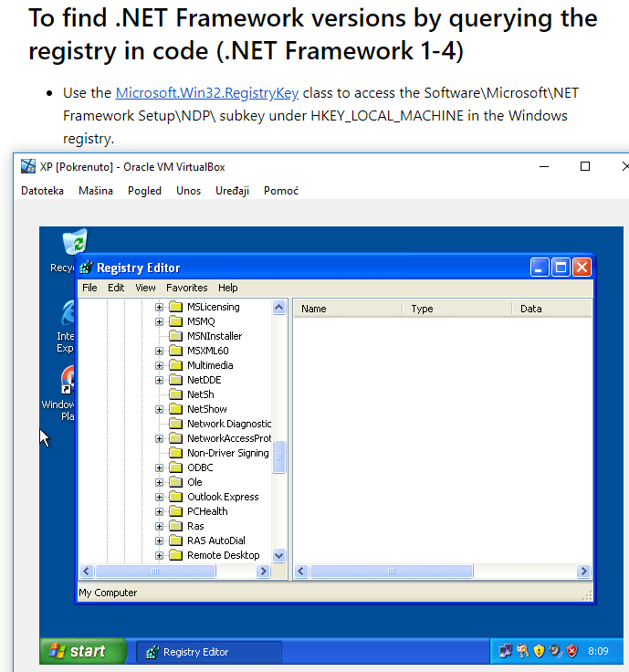The height and width of the screenshot is (672, 629).
Task: Expand the NetworkAccessProt registry key
Action: [x=159, y=438]
